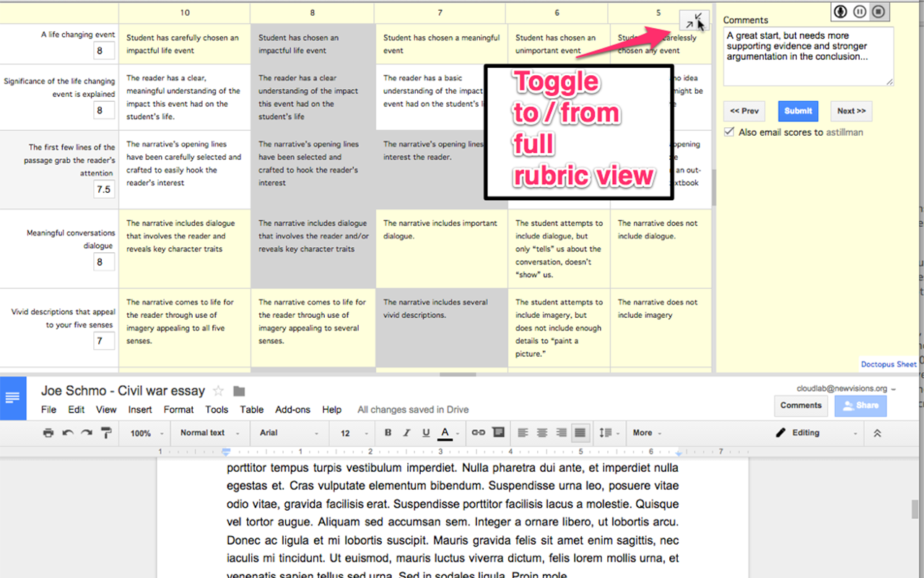Star the Civil war essay document

coord(218,391)
